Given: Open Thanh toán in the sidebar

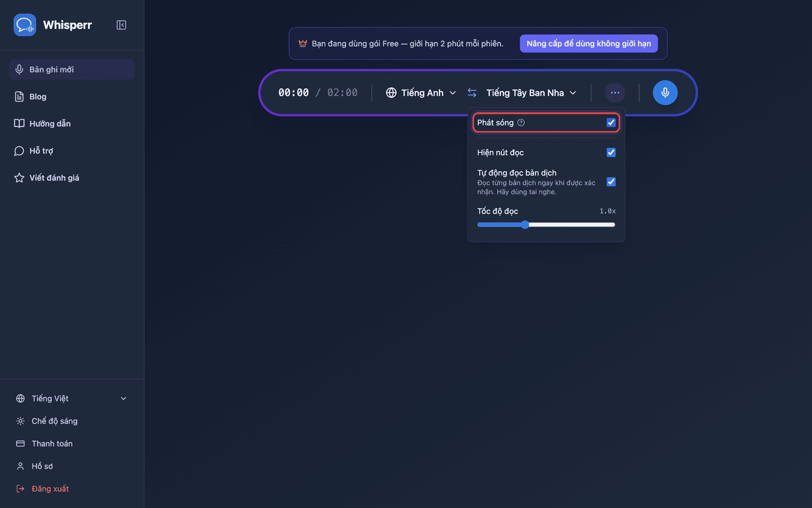Looking at the screenshot, I should 72,443.
